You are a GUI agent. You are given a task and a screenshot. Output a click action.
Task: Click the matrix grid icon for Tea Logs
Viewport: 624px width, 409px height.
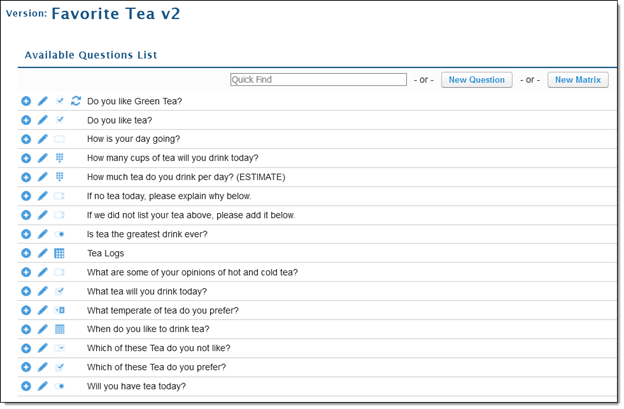[x=59, y=253]
